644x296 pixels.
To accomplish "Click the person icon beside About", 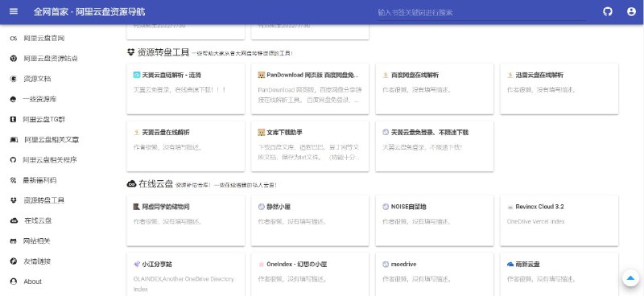I will tap(13, 282).
